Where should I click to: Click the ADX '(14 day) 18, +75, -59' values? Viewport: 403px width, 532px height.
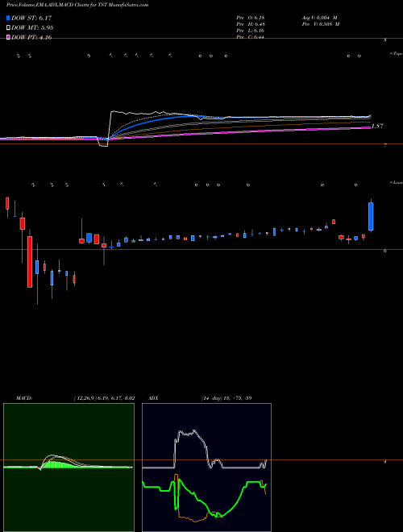point(226,398)
